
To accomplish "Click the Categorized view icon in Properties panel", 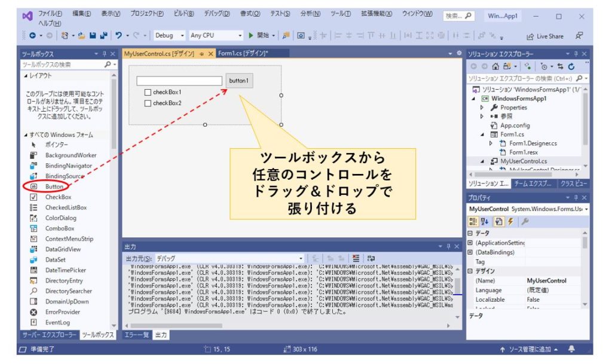I will (x=473, y=222).
